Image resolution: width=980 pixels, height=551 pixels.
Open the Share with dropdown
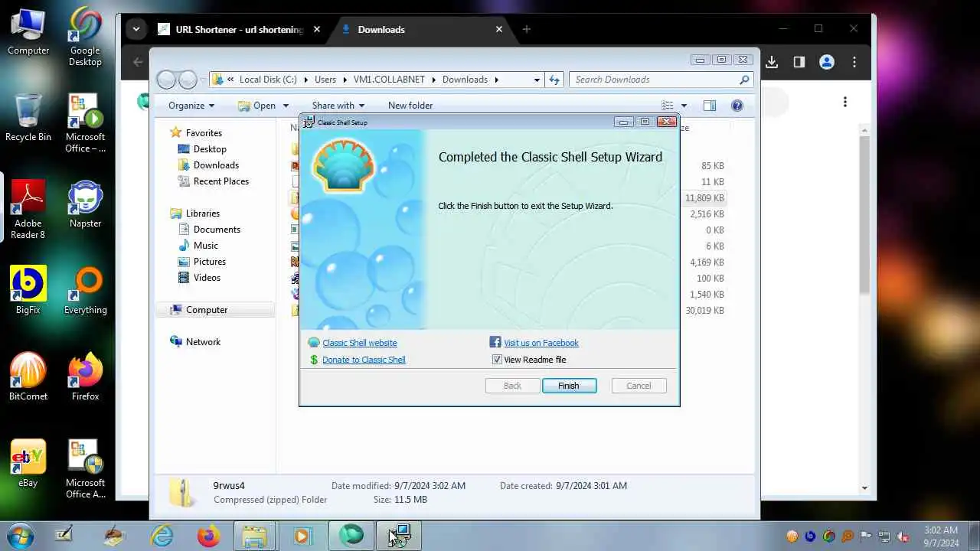(338, 106)
